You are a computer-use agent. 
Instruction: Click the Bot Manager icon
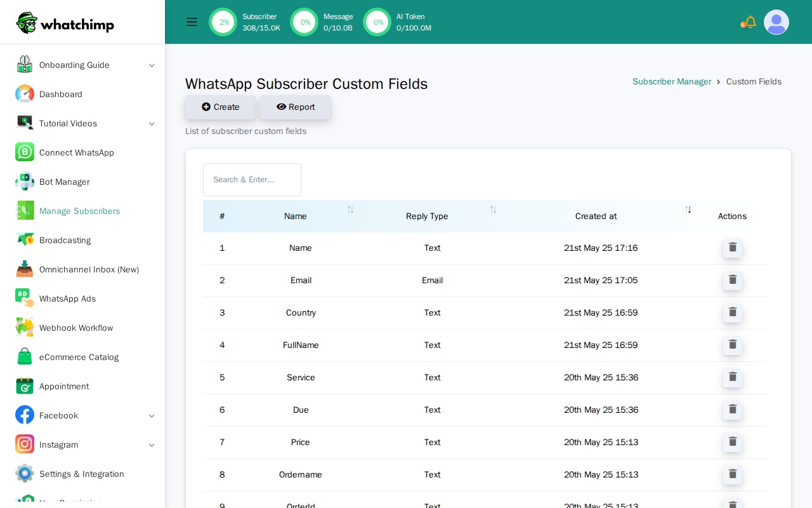(25, 182)
